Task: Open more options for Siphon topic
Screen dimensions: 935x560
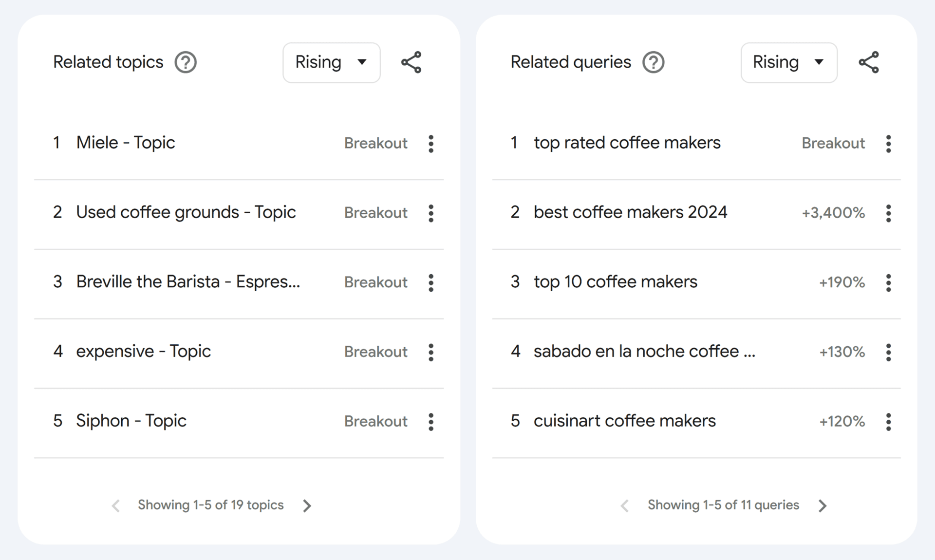Action: click(x=431, y=422)
